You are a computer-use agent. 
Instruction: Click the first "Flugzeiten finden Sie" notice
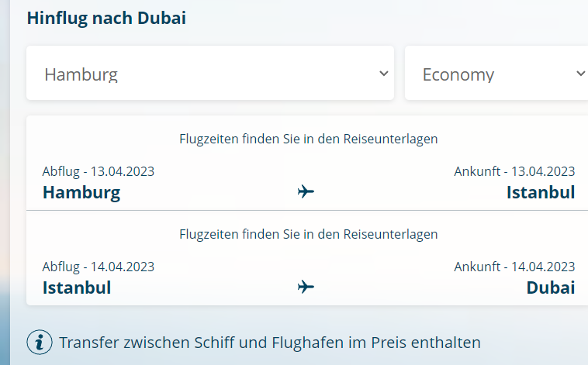tap(309, 139)
